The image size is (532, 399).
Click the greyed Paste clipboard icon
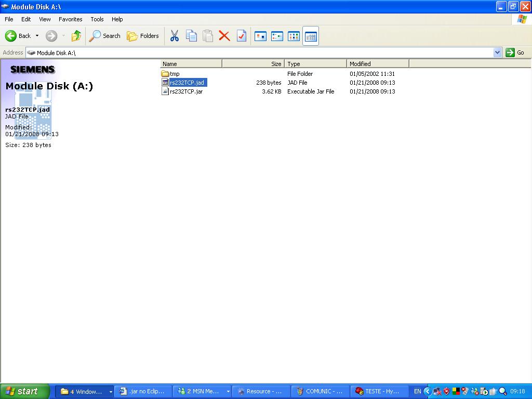tap(208, 36)
